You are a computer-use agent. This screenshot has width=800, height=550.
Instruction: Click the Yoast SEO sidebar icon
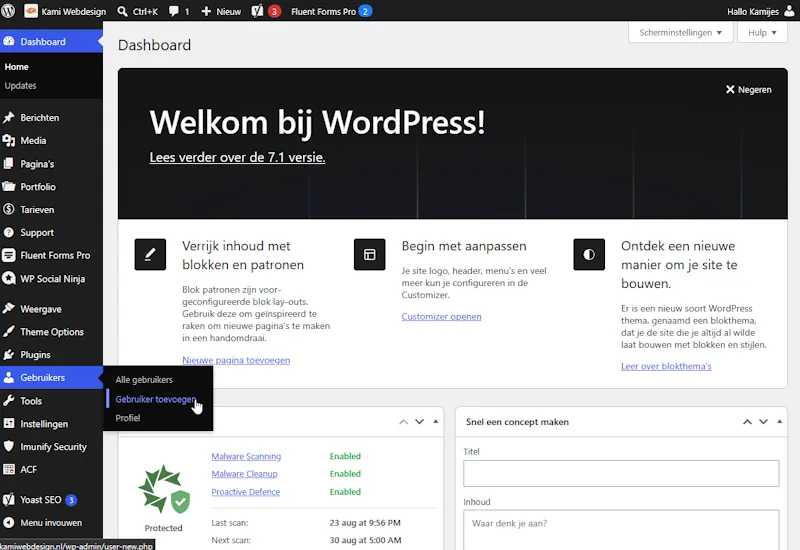9,499
